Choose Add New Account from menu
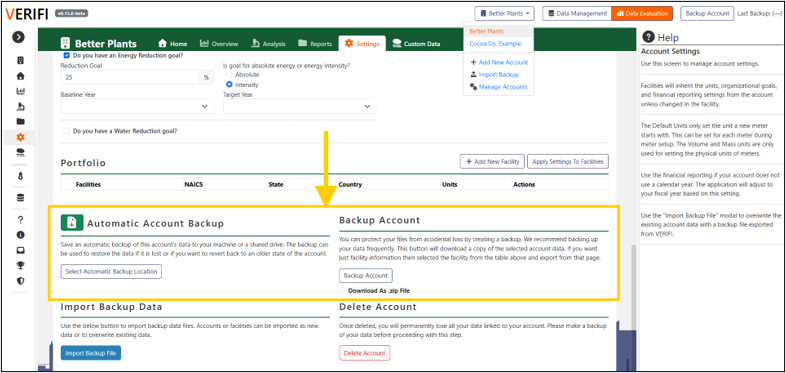This screenshot has height=373, width=786. 498,62
